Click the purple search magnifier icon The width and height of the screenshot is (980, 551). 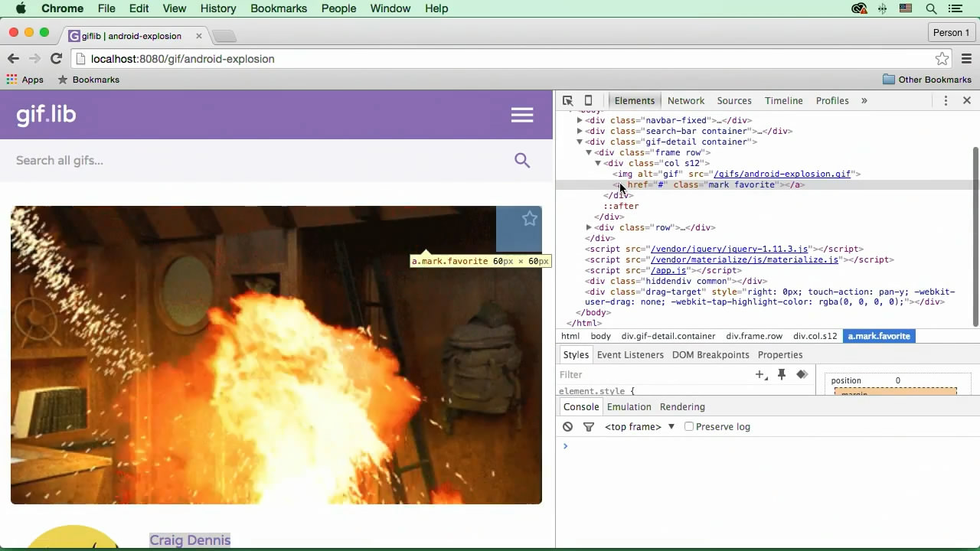[522, 160]
